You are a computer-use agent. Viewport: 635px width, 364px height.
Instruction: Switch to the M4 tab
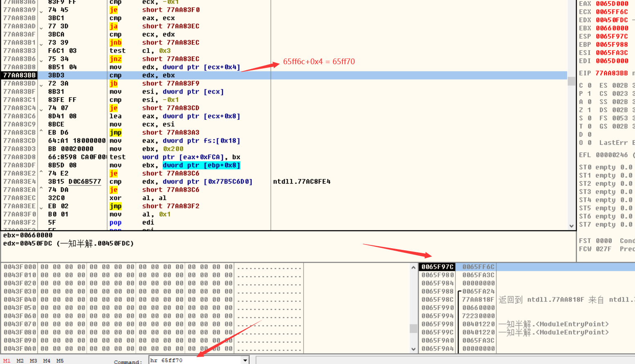(47, 361)
